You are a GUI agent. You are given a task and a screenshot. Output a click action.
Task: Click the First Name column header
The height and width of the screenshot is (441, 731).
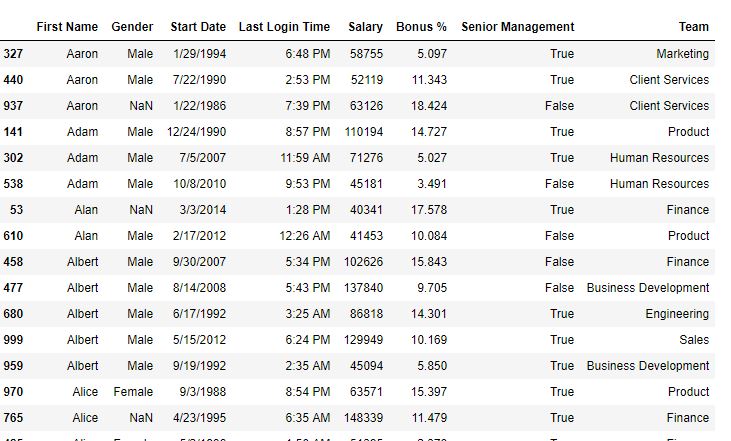(67, 27)
